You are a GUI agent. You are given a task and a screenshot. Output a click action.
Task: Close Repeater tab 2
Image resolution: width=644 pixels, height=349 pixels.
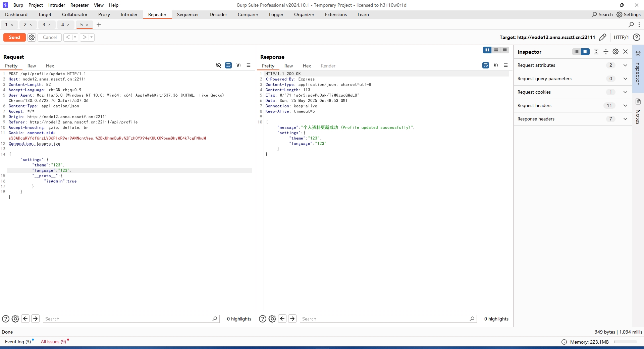point(31,24)
